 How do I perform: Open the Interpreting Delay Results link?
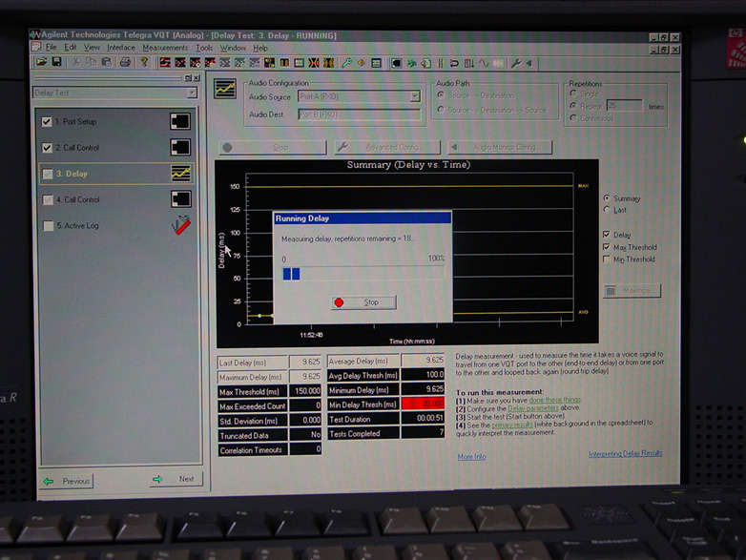pos(625,453)
